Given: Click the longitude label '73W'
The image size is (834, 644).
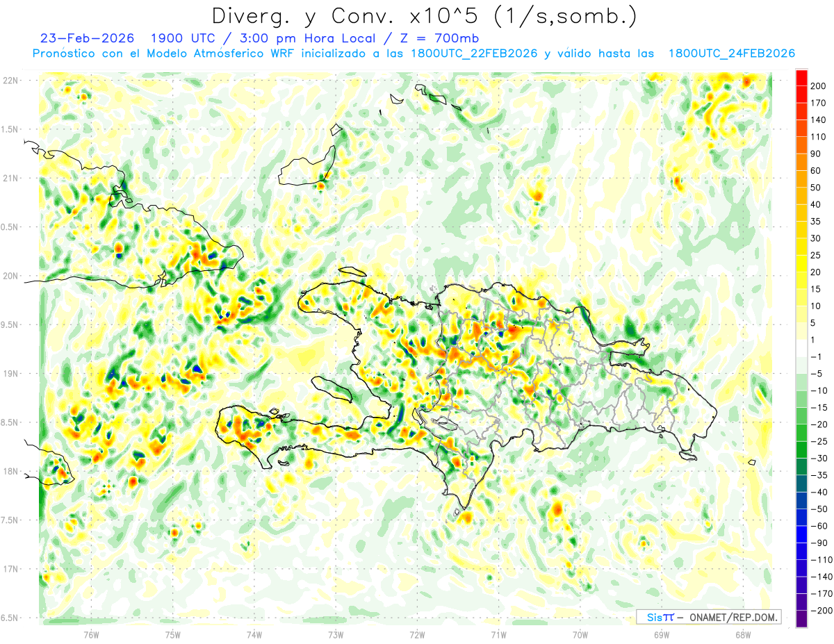Looking at the screenshot, I should tap(336, 634).
